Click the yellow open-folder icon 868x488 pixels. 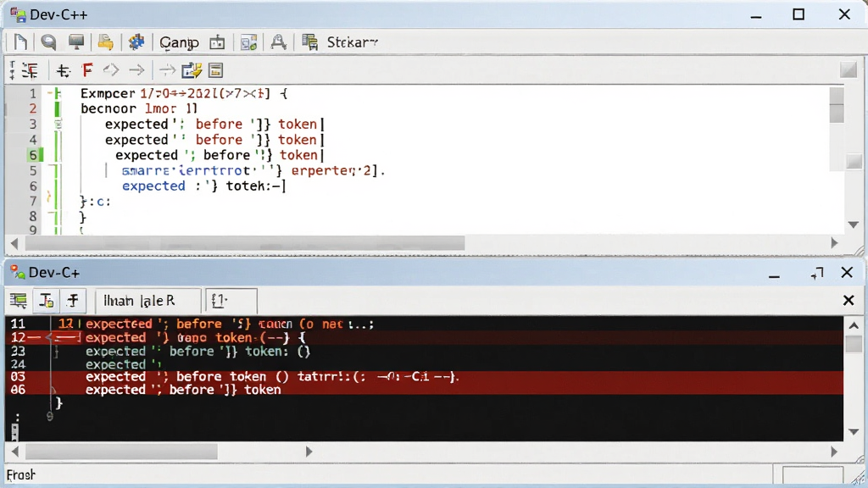click(105, 42)
